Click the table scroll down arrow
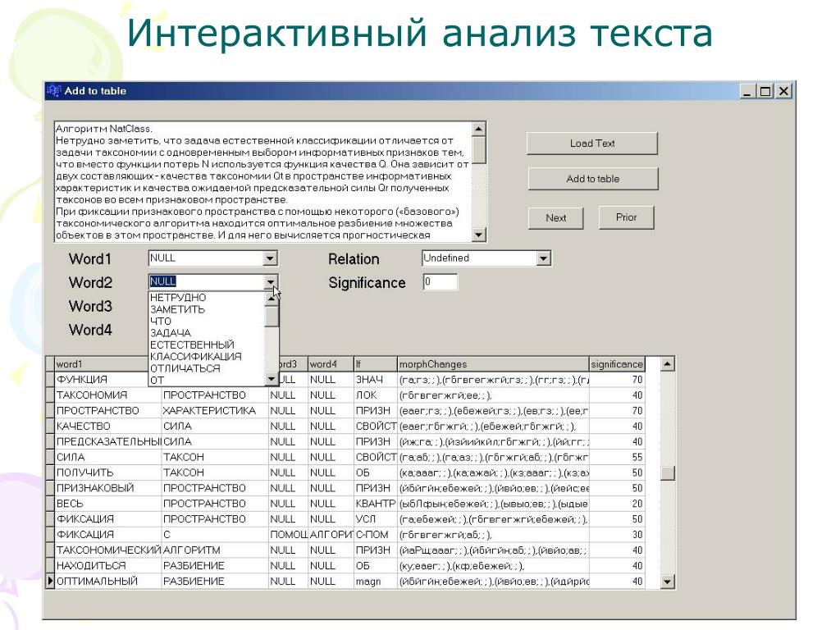Image resolution: width=840 pixels, height=630 pixels. pos(667,582)
